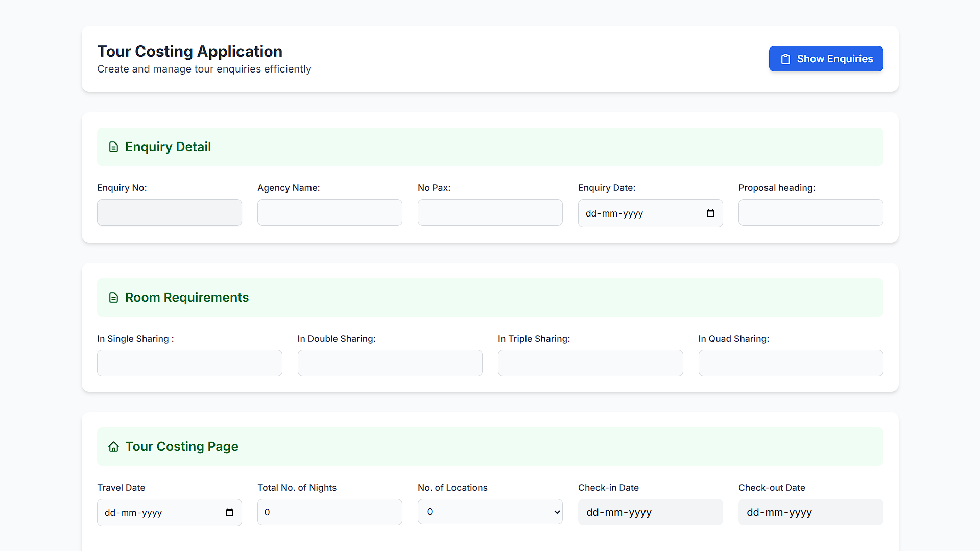Click the home icon beside Tour Costing Page
This screenshot has width=980, height=551.
113,446
